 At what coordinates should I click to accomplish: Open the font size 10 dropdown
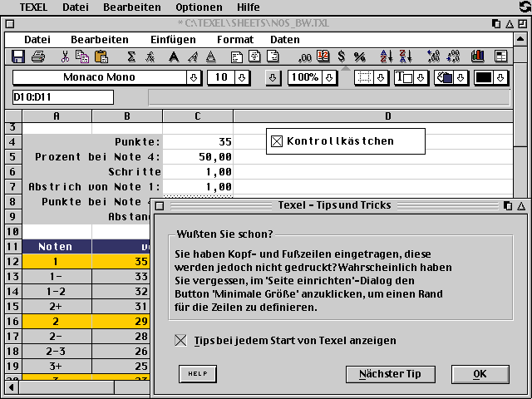242,77
